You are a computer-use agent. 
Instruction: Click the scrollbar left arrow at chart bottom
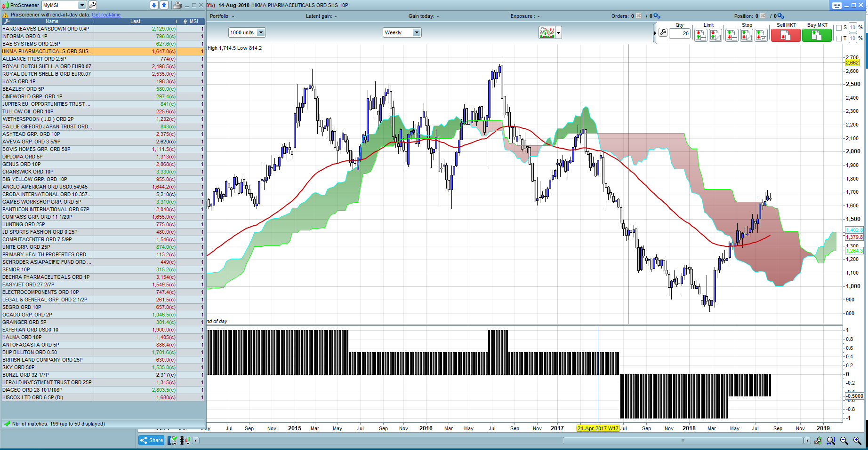(196, 441)
